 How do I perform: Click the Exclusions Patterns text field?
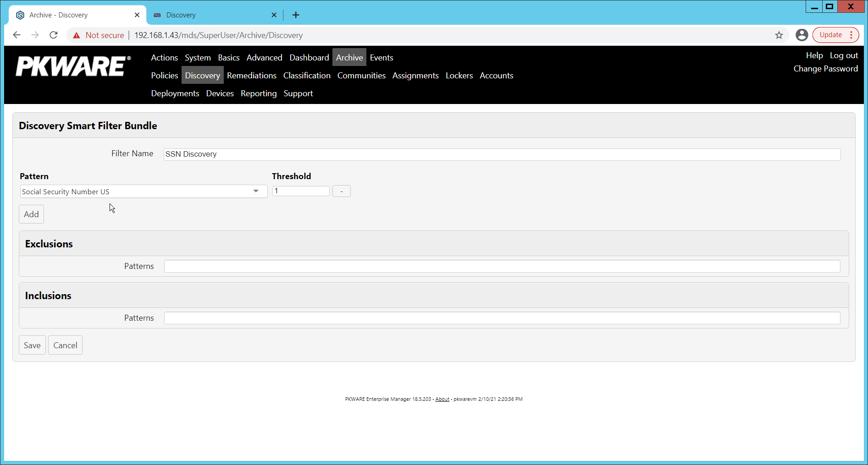click(x=502, y=266)
